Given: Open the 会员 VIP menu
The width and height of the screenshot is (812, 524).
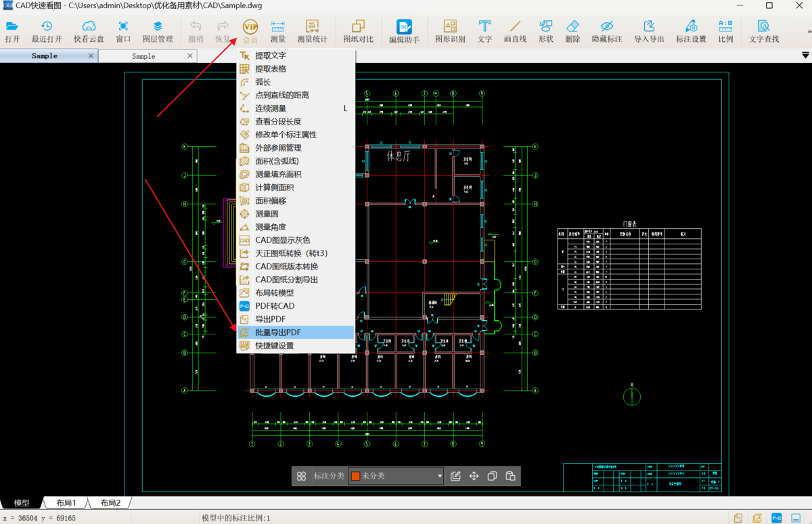Looking at the screenshot, I should (250, 30).
